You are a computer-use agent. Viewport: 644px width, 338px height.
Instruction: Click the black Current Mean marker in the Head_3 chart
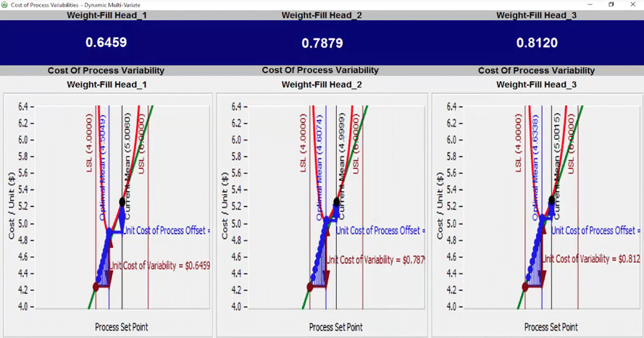pos(551,200)
